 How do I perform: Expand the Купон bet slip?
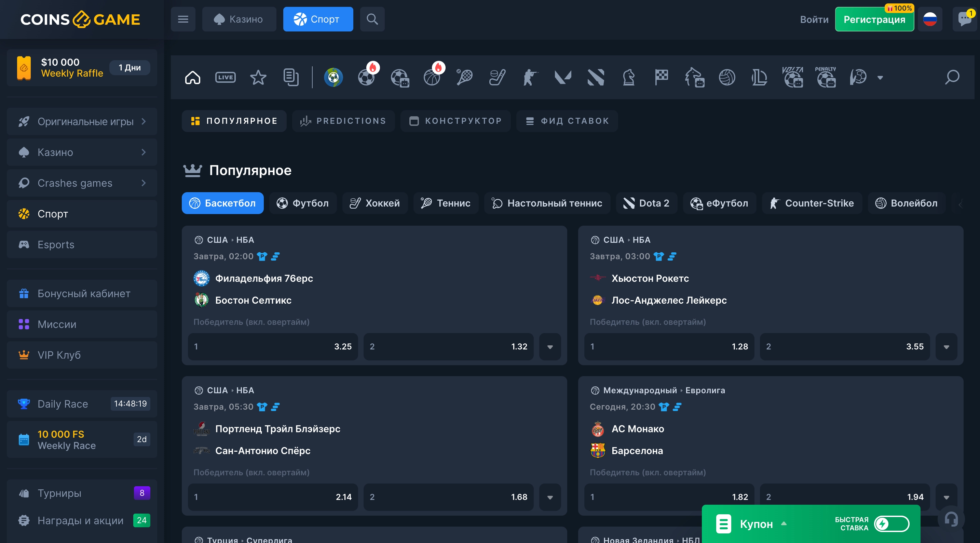tap(751, 524)
